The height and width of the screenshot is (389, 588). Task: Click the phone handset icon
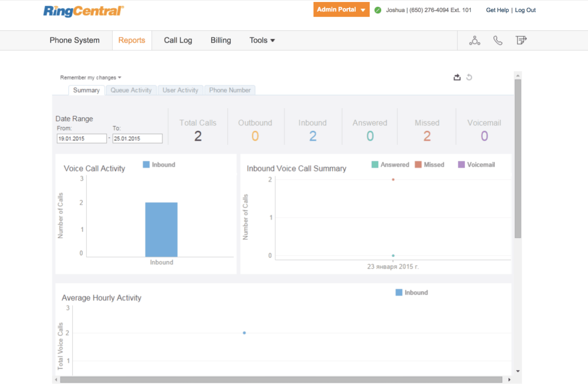pos(498,41)
